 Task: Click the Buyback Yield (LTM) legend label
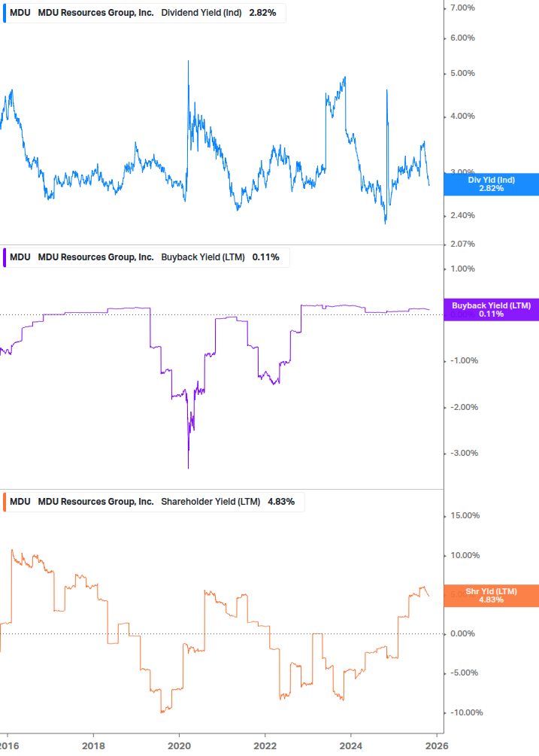click(203, 257)
